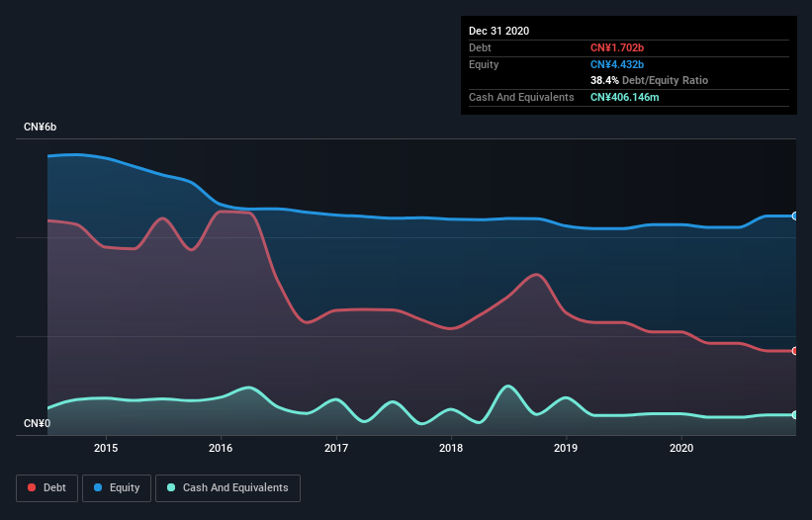Select the teal Cash end-point marker

(795, 415)
